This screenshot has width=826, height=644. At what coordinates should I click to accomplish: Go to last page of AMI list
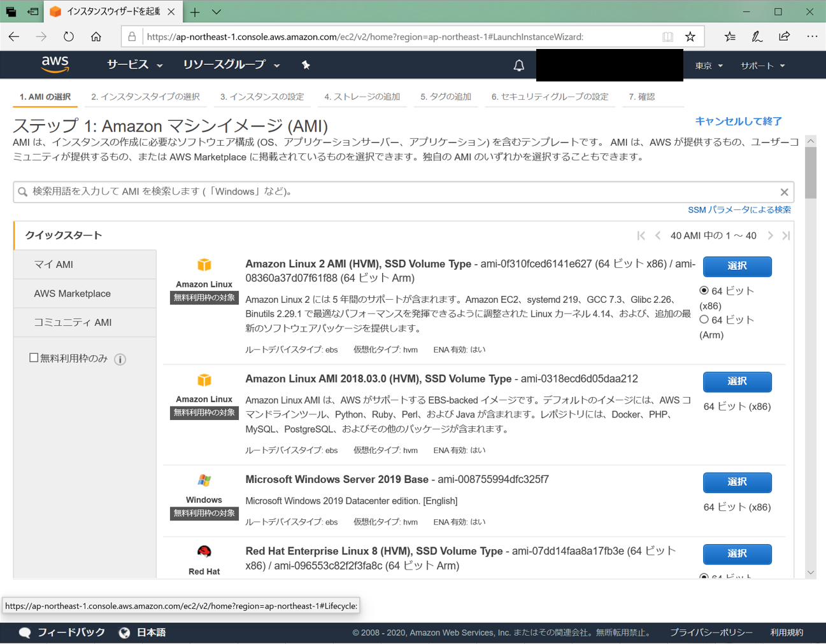[x=787, y=235]
